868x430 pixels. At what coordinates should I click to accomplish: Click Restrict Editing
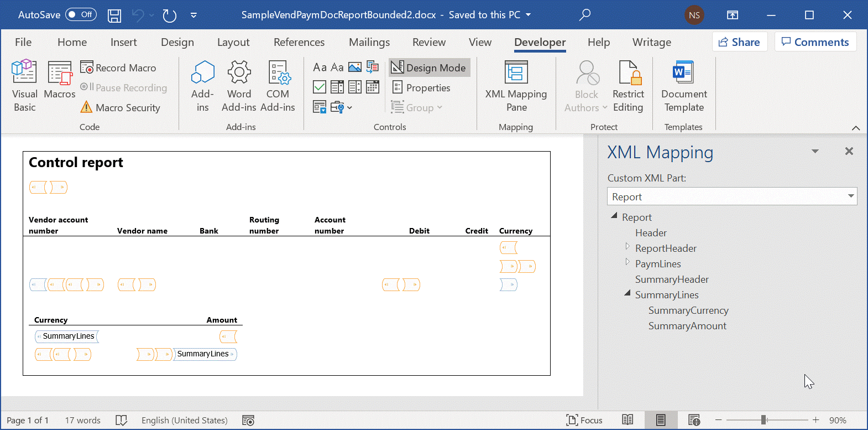(628, 86)
